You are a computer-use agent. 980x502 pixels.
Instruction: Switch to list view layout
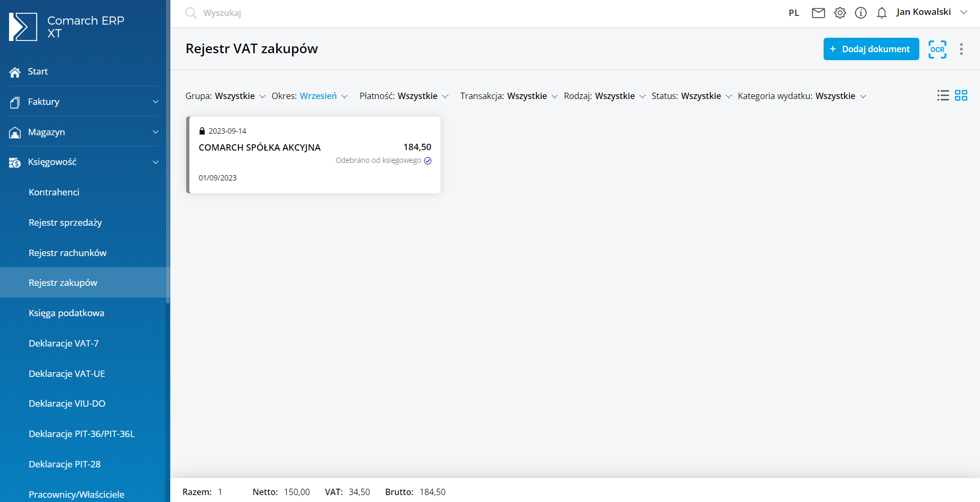[943, 95]
